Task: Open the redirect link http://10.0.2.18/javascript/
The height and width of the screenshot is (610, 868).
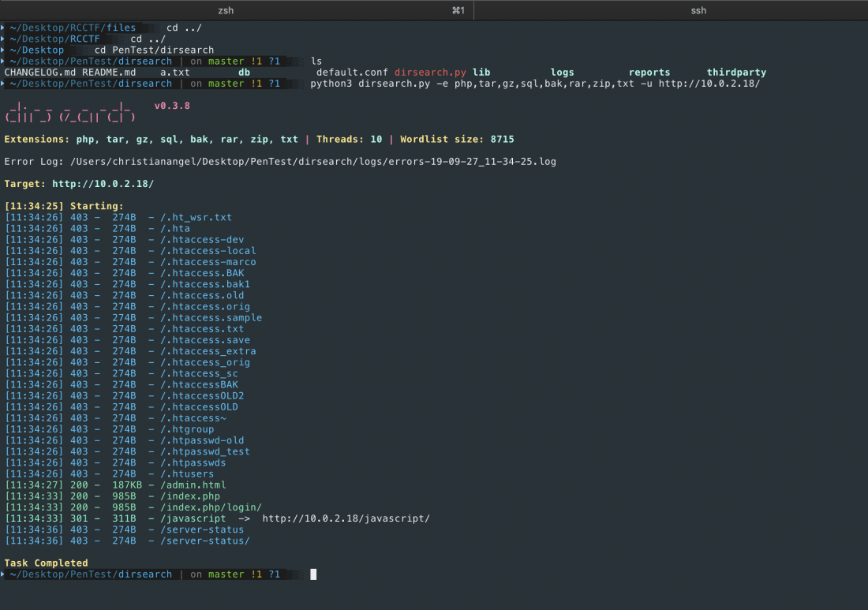Action: pos(346,518)
